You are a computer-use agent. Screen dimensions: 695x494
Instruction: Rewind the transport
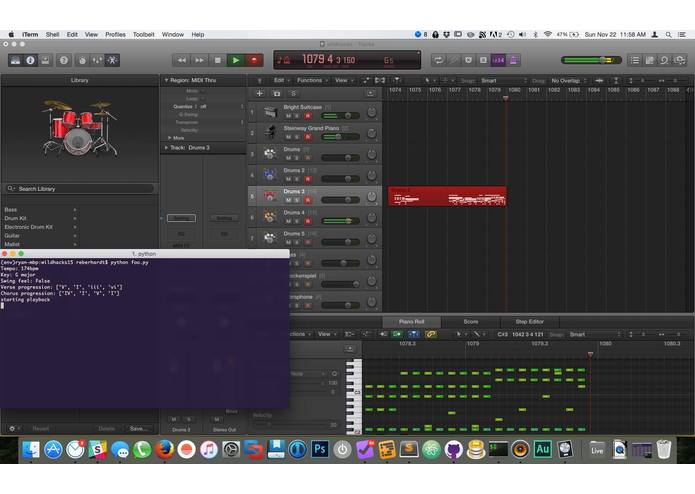181,60
